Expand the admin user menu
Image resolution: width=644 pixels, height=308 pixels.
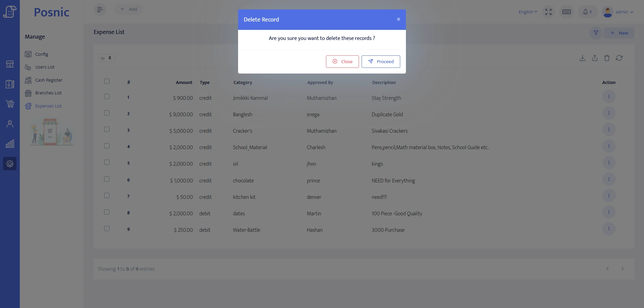click(618, 12)
